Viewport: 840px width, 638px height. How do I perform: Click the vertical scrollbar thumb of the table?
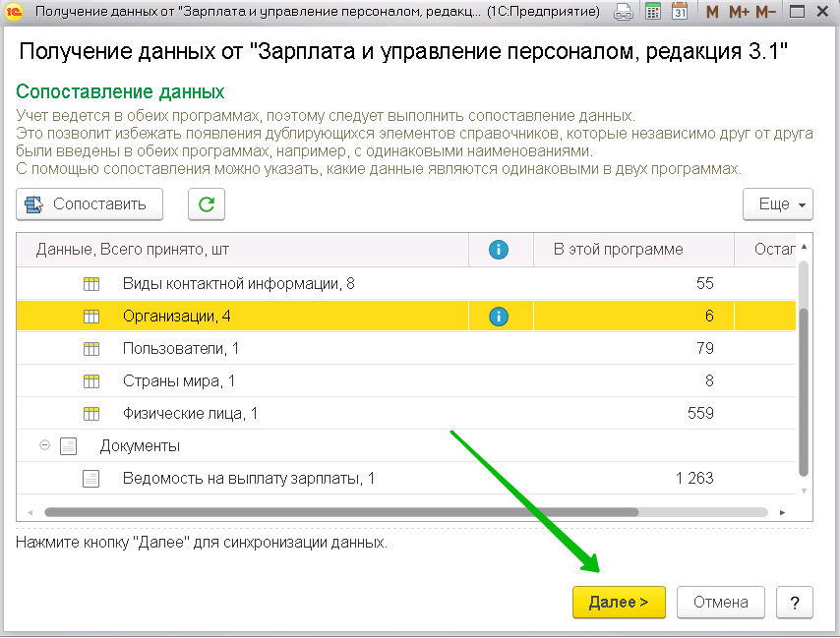pos(804,392)
